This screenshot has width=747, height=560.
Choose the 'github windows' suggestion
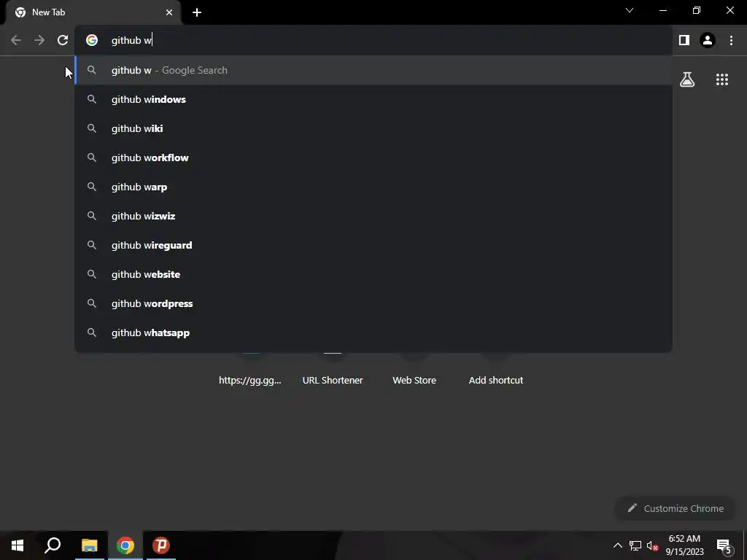coord(373,99)
